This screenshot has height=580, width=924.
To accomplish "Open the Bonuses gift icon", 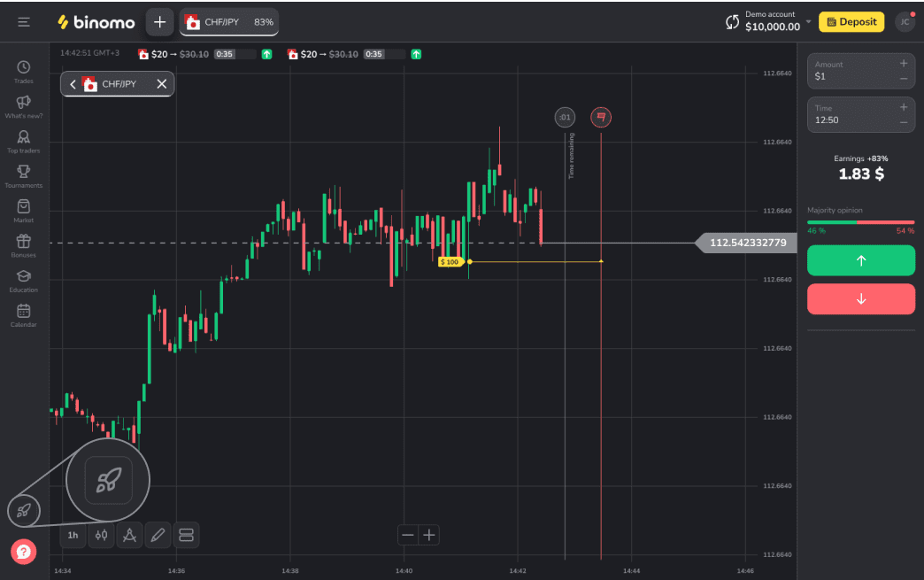I will (24, 244).
